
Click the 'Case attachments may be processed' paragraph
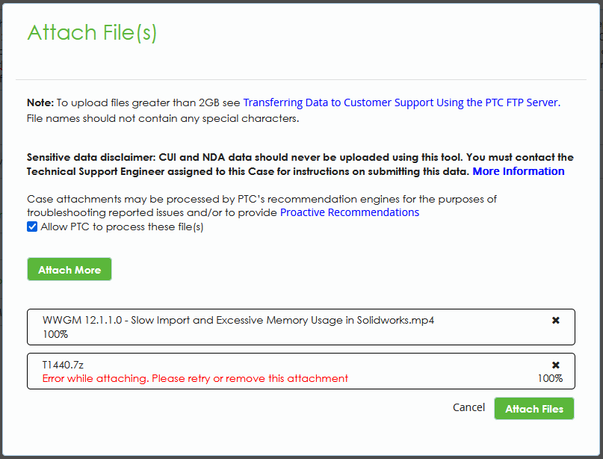(262, 206)
